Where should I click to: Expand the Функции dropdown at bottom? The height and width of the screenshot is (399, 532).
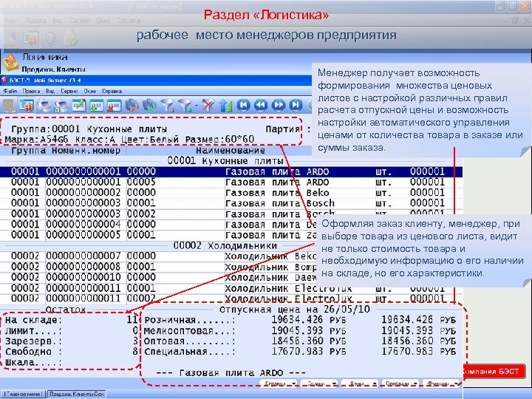441,383
